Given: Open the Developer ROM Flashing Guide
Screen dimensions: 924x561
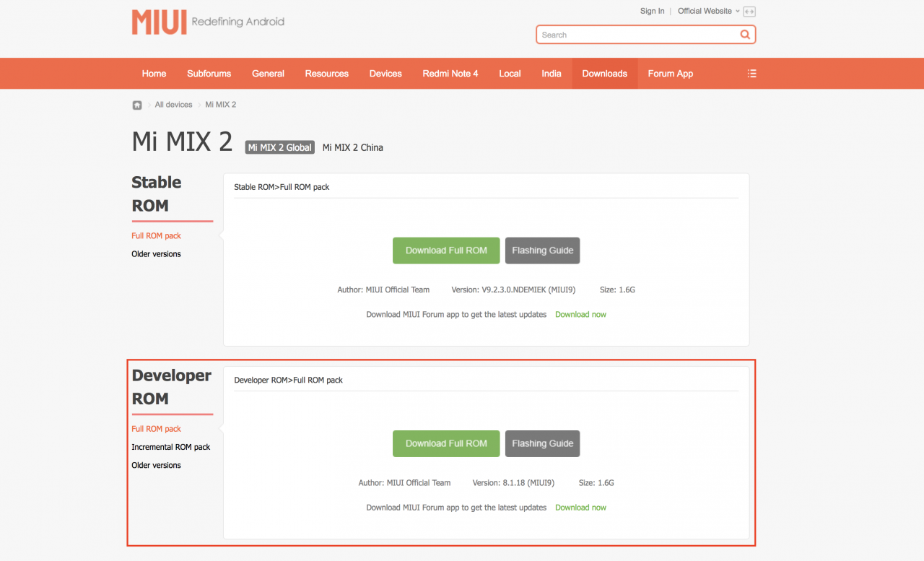Looking at the screenshot, I should pyautogui.click(x=542, y=443).
